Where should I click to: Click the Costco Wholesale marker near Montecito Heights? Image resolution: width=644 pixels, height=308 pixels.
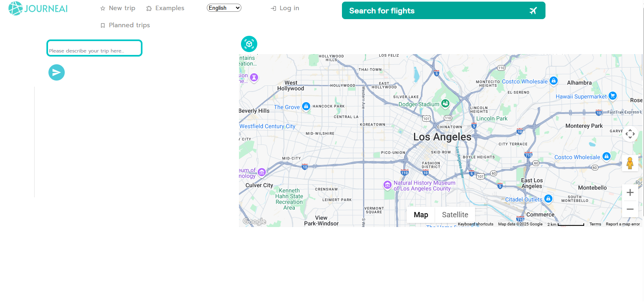tap(554, 81)
